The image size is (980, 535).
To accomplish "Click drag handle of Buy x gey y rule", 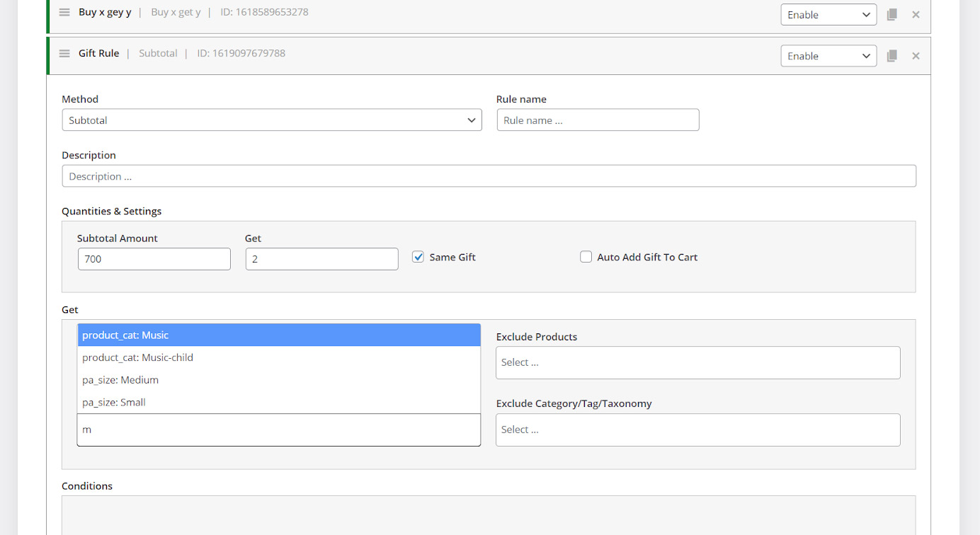I will click(x=64, y=13).
